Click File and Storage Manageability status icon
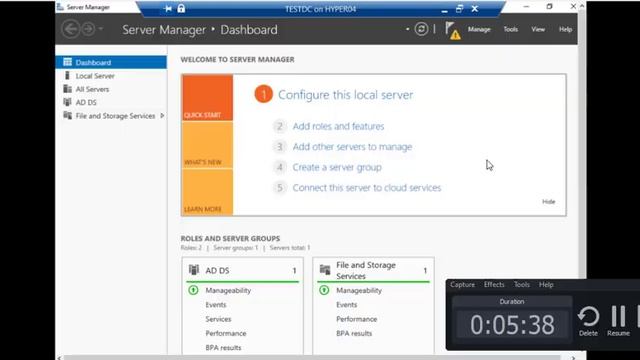The height and width of the screenshot is (360, 640). (x=324, y=290)
